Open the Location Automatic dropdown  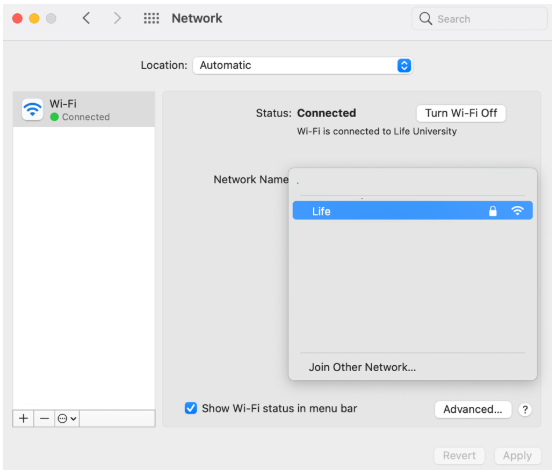302,65
